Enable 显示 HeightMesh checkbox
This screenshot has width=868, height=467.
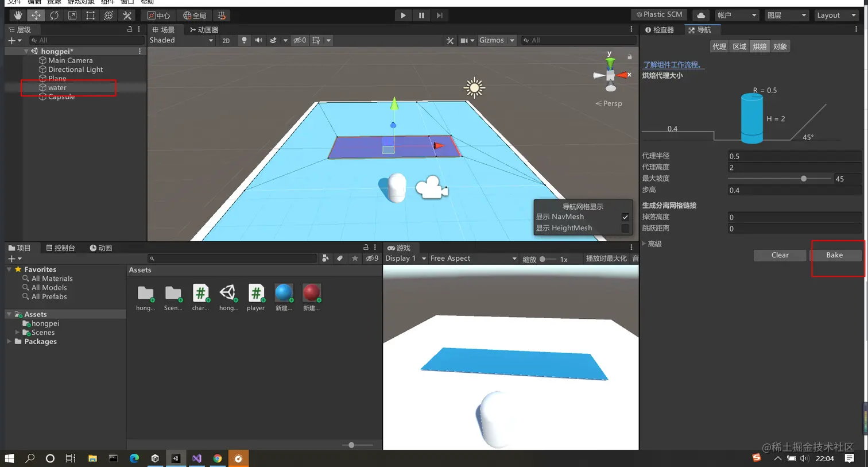tap(625, 228)
